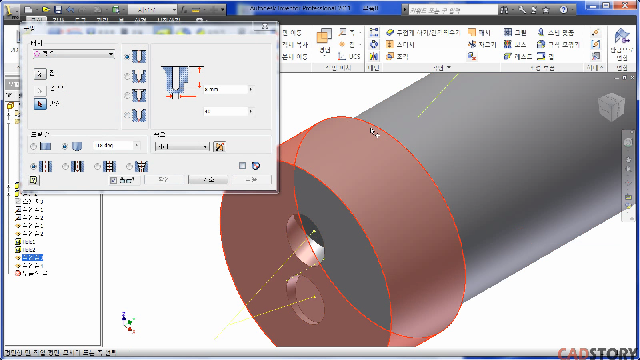Click the selection arrow button in the placement group
640x360 pixels.
[x=40, y=104]
